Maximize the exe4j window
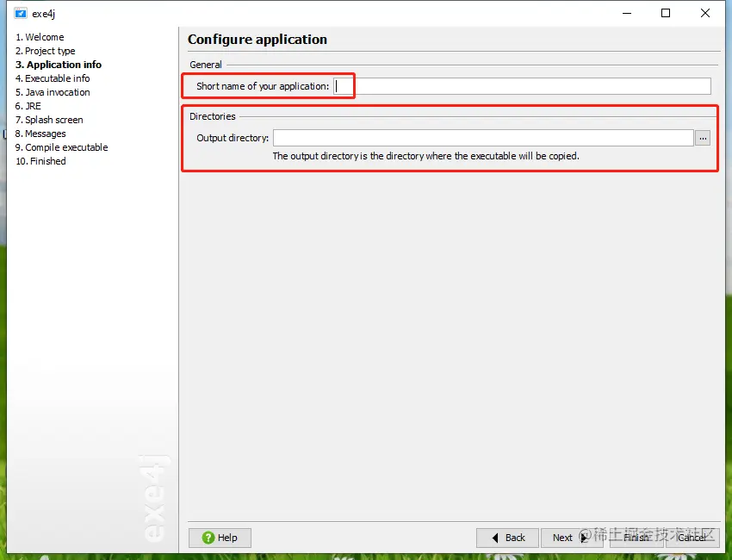732x560 pixels. pyautogui.click(x=666, y=13)
